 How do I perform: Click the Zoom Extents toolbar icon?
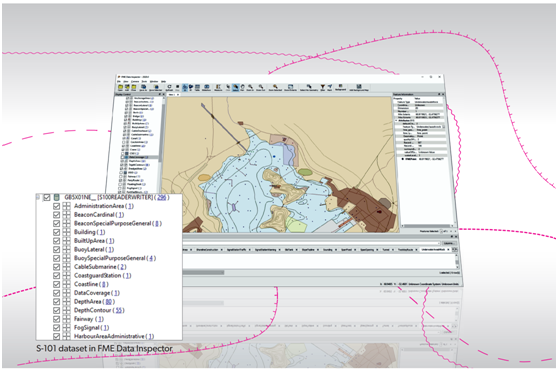pyautogui.click(x=290, y=87)
